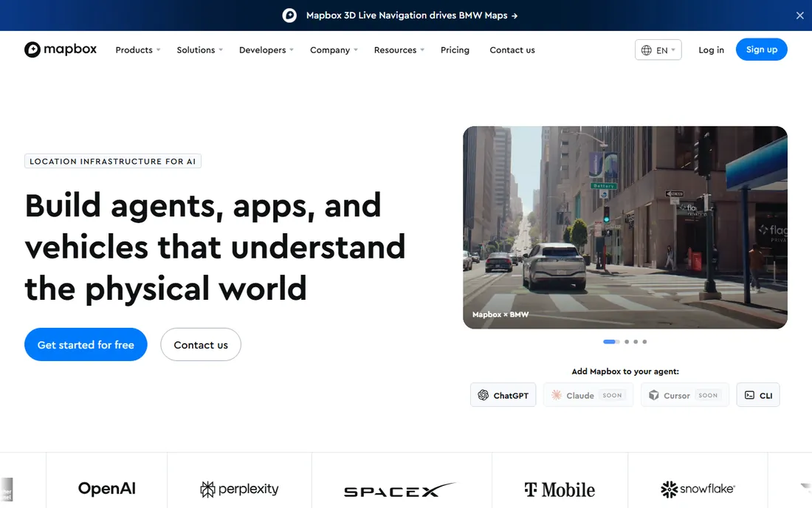Open the EN language selector
812x508 pixels.
658,49
